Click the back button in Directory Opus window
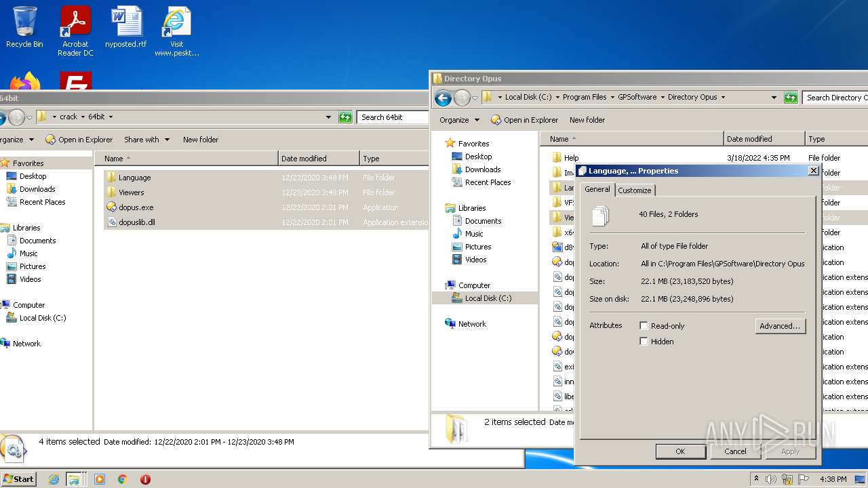The height and width of the screenshot is (488, 868). coord(443,98)
